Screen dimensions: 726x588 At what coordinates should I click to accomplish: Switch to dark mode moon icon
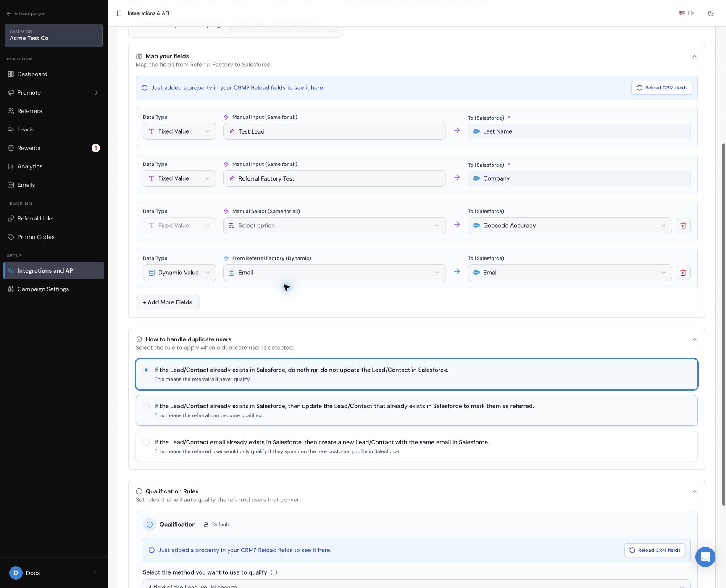(711, 13)
